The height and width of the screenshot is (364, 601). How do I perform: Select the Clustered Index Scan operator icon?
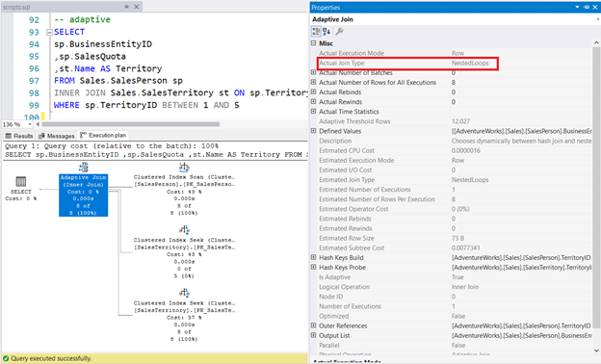point(184,168)
